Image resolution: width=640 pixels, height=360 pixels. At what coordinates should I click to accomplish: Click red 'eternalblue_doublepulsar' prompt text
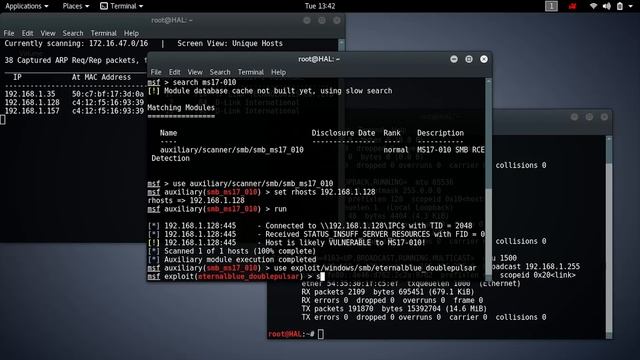point(249,276)
